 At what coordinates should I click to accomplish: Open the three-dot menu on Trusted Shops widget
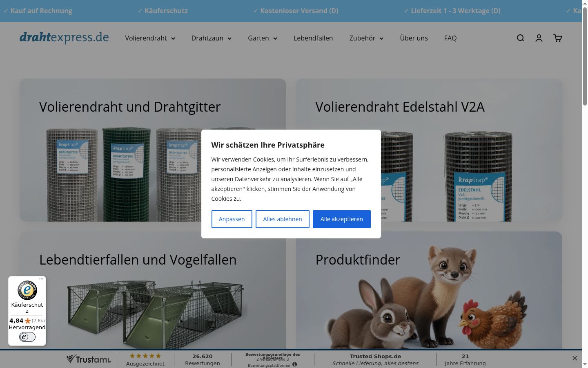41,279
